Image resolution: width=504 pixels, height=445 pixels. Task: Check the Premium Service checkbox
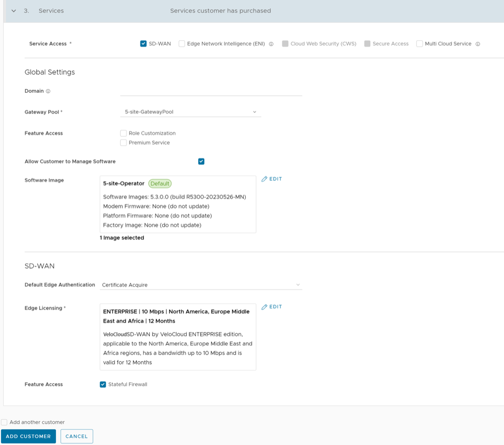pos(123,142)
